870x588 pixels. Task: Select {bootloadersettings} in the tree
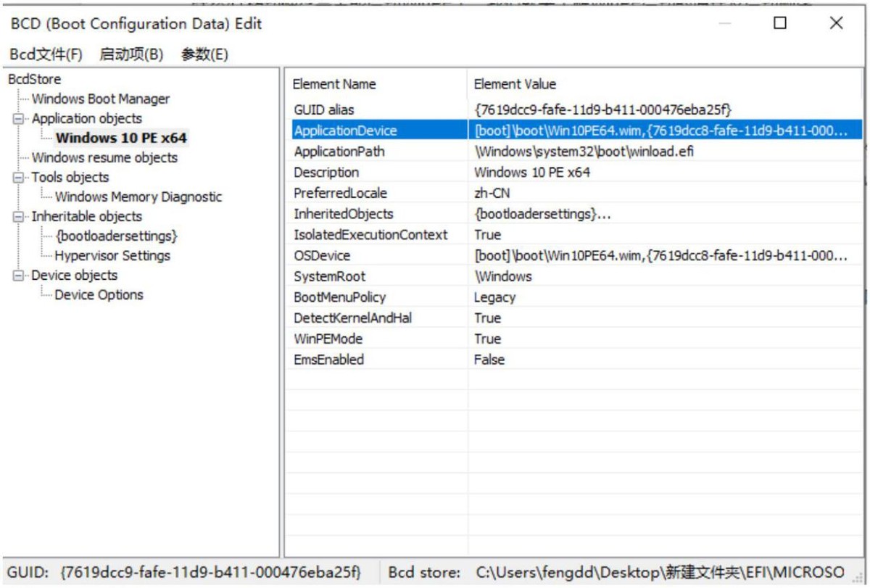(116, 236)
